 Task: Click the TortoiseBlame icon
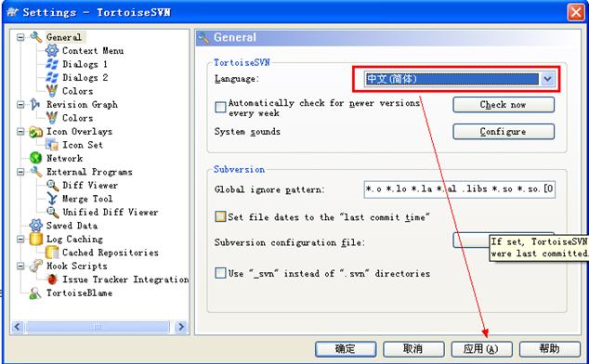click(35, 293)
